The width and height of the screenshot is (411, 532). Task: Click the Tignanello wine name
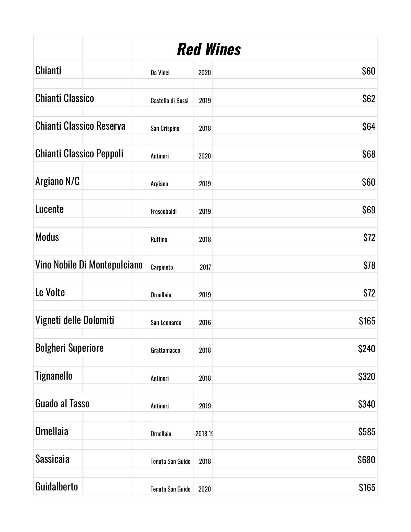[x=54, y=376]
